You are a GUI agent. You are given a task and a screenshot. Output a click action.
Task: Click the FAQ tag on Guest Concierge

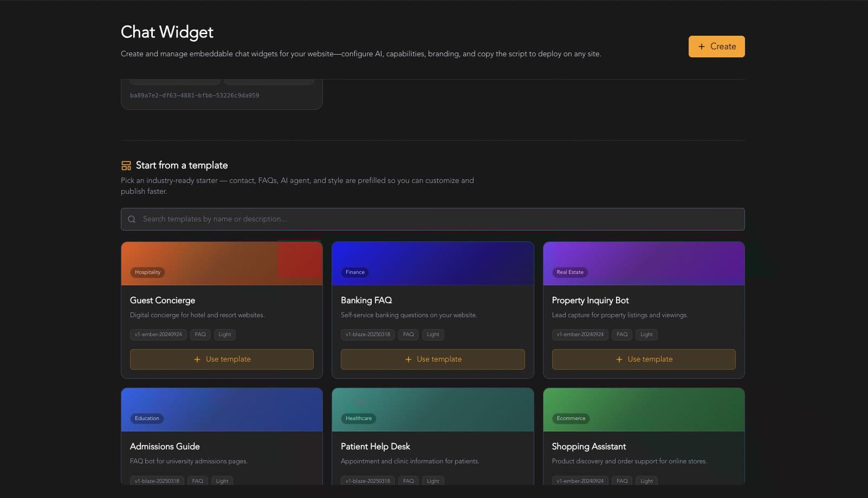point(200,335)
